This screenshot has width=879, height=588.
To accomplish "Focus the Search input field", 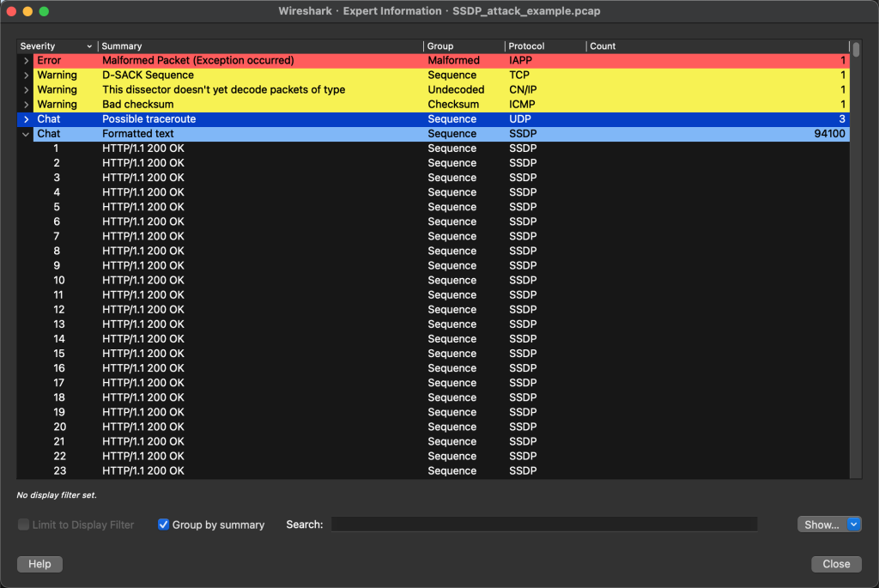I will [543, 524].
